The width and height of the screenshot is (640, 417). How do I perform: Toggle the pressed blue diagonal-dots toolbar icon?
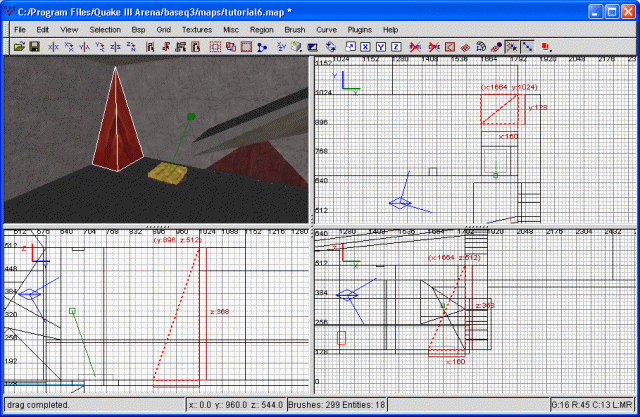(x=527, y=47)
